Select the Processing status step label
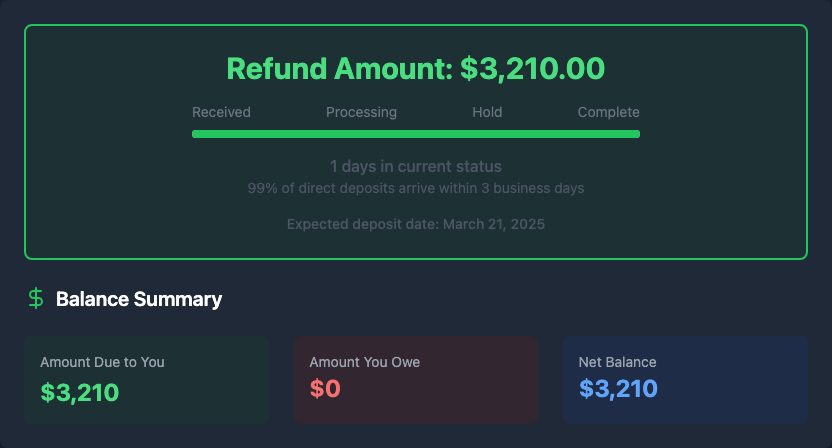 click(x=361, y=112)
